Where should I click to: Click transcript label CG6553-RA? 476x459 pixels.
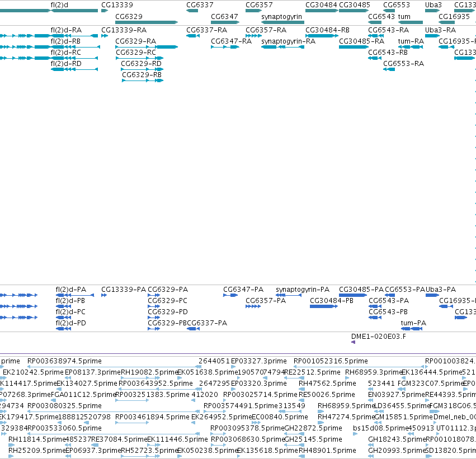point(403,64)
